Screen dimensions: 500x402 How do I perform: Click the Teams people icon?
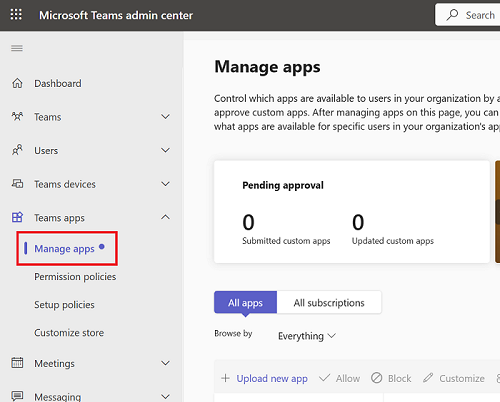pos(17,117)
